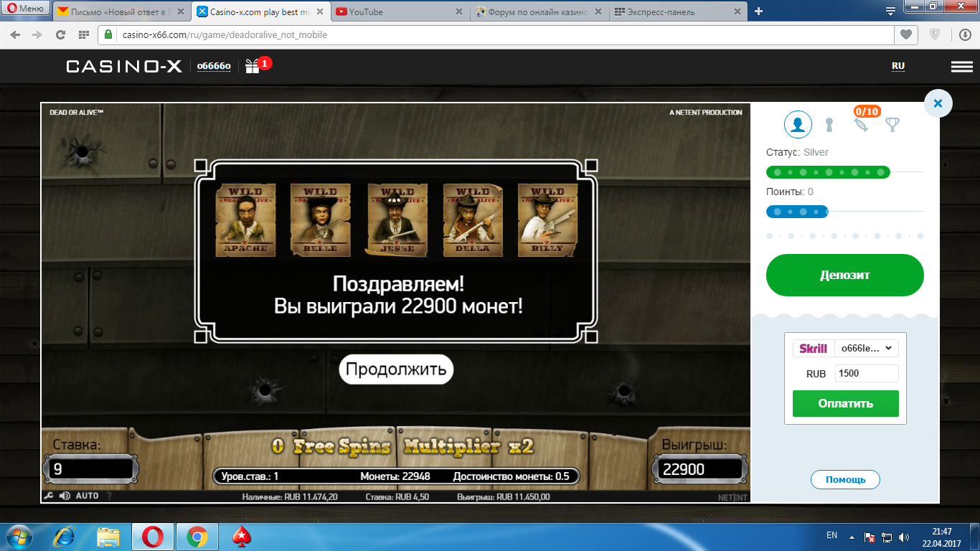Open Chrome from the Windows taskbar
Viewport: 980px width, 551px height.
point(197,536)
